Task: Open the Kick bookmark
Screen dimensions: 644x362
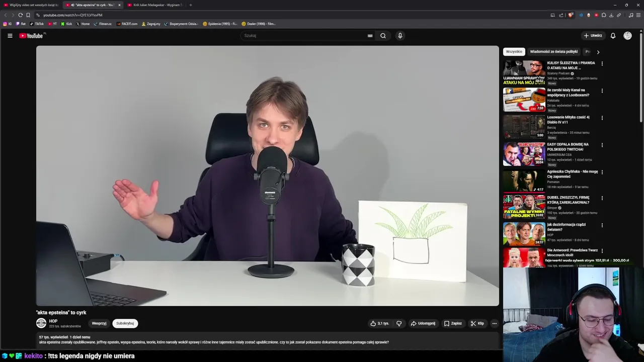Action: point(66,24)
